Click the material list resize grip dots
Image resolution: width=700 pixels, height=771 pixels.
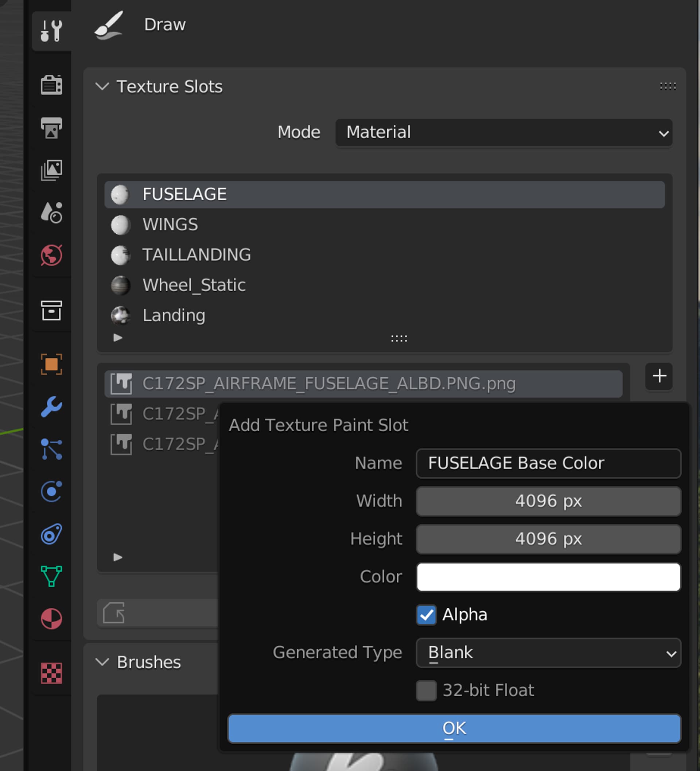(399, 338)
